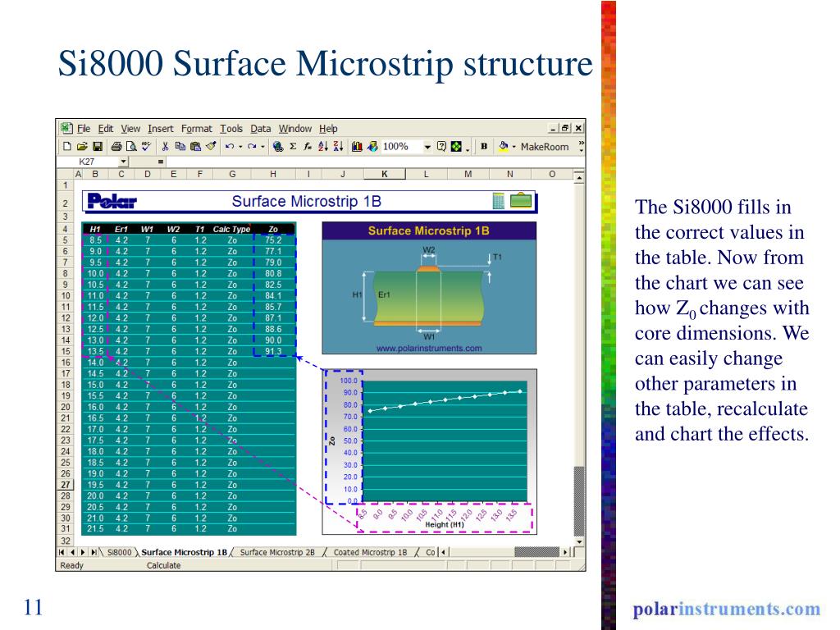Click the green board icon in Polar header

pos(521,201)
